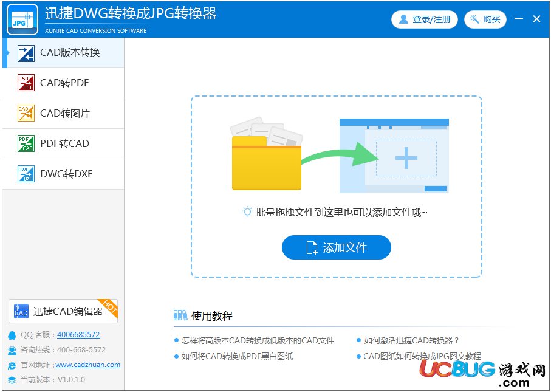Click the QQ penguin icon

coord(12,335)
